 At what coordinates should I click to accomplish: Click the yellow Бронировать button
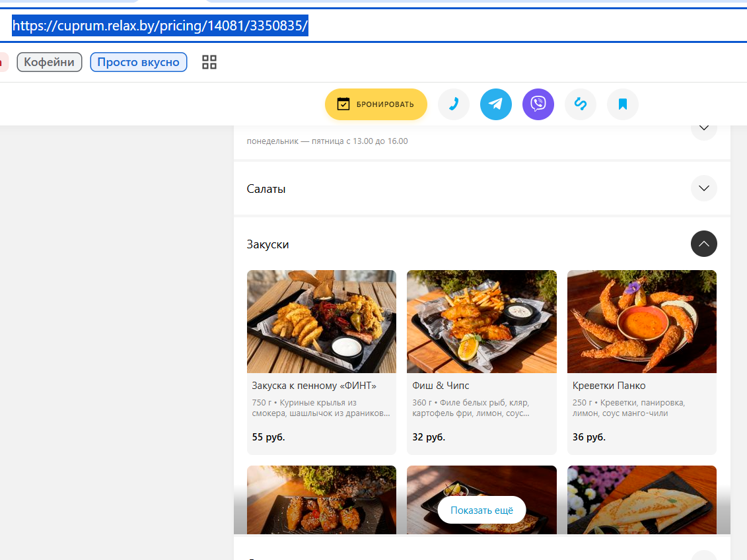coord(376,104)
